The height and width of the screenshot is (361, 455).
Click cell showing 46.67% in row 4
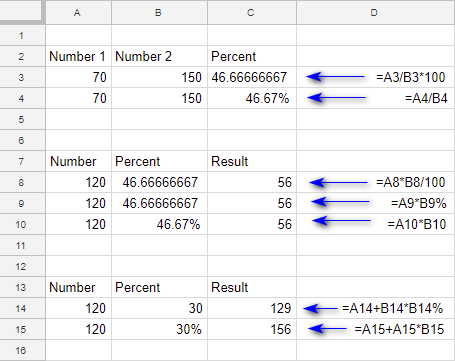(x=252, y=98)
